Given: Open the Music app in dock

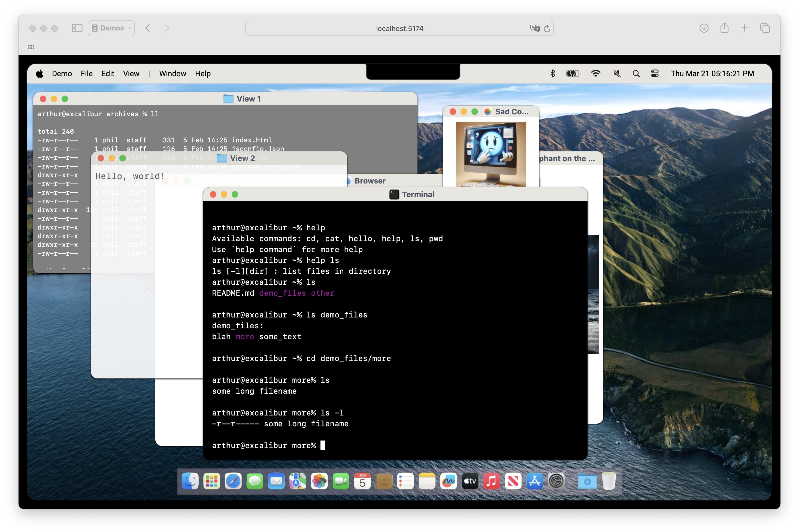Looking at the screenshot, I should point(491,481).
